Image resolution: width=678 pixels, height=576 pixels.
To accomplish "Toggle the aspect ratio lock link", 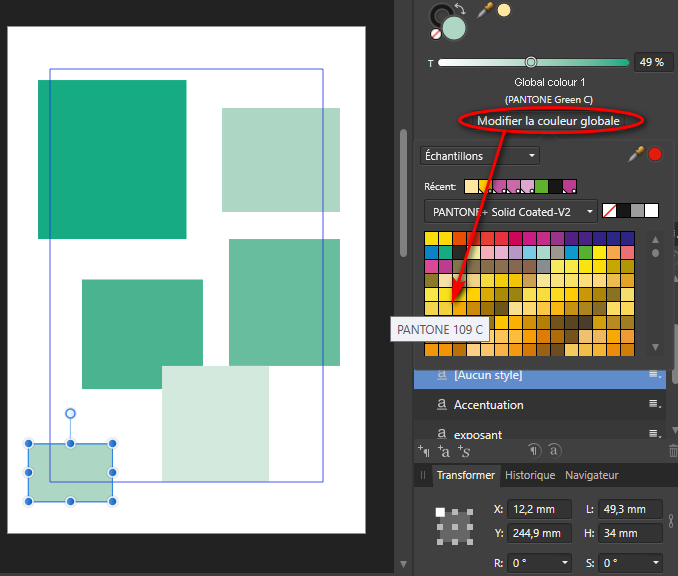I will (x=671, y=521).
